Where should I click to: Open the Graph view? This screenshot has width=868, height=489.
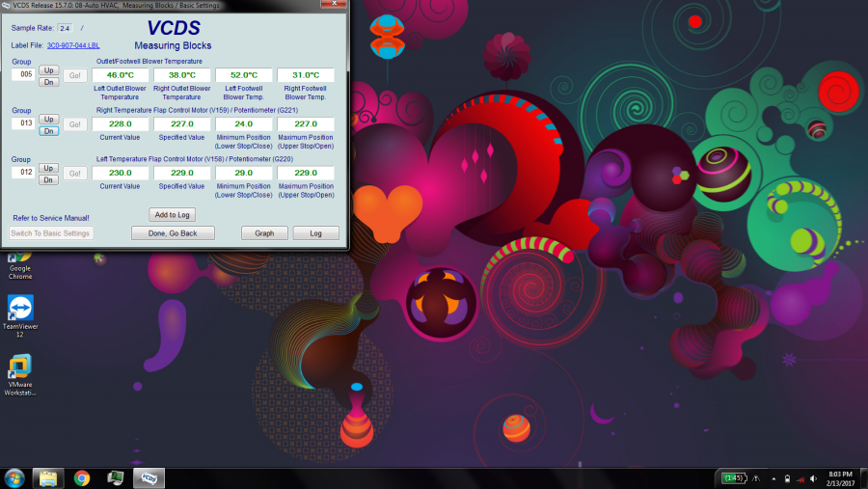tap(264, 233)
